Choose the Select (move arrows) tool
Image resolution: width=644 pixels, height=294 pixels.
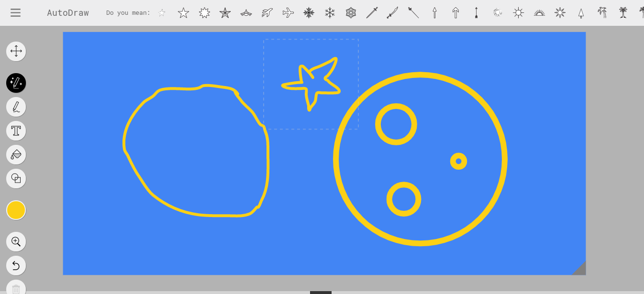16,51
